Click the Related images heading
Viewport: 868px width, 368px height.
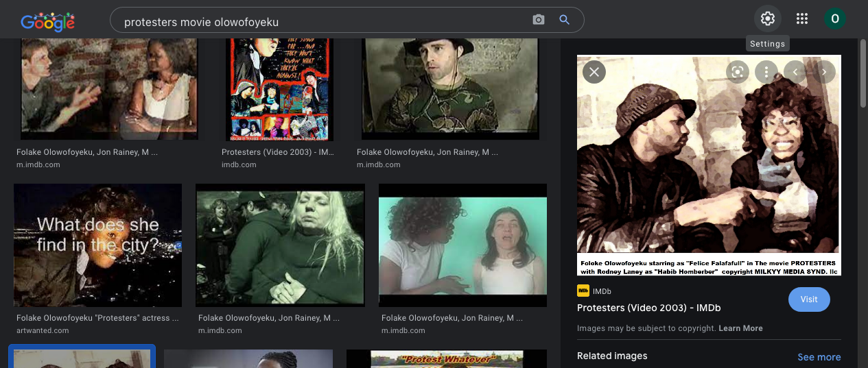[612, 356]
